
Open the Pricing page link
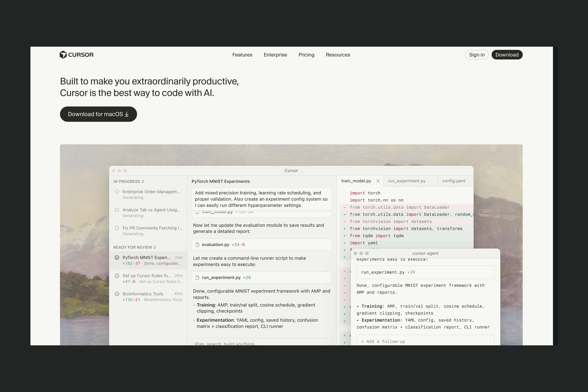(x=306, y=55)
